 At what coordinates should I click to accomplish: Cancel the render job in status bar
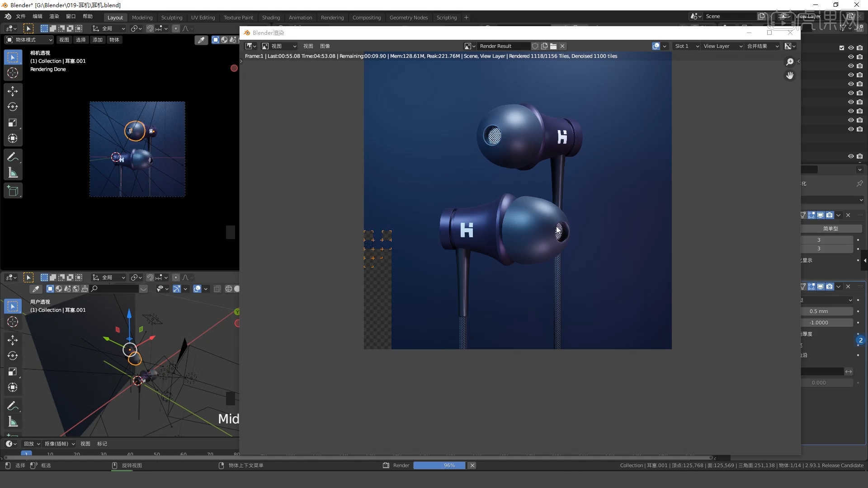(472, 465)
